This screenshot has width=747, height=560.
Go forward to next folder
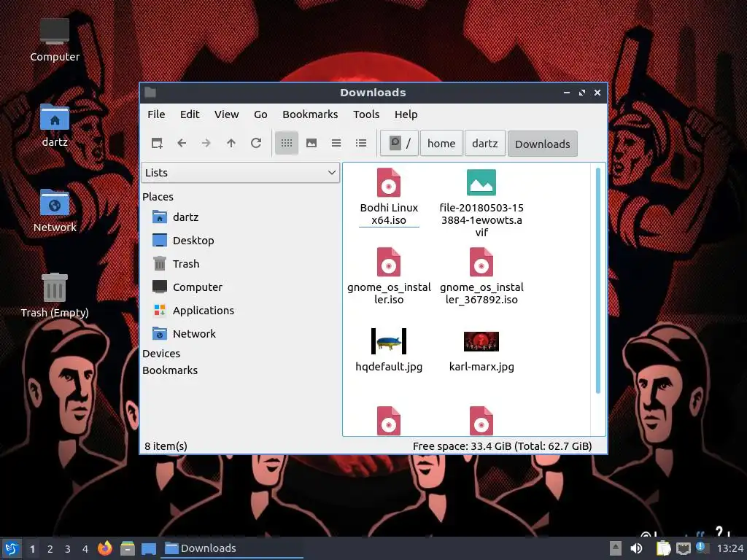(x=206, y=143)
